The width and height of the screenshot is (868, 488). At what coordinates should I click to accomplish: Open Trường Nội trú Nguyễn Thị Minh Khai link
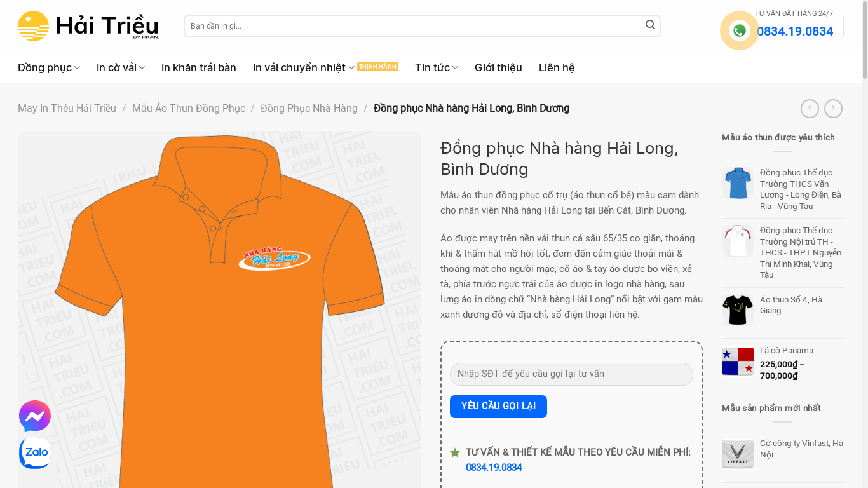(x=801, y=252)
